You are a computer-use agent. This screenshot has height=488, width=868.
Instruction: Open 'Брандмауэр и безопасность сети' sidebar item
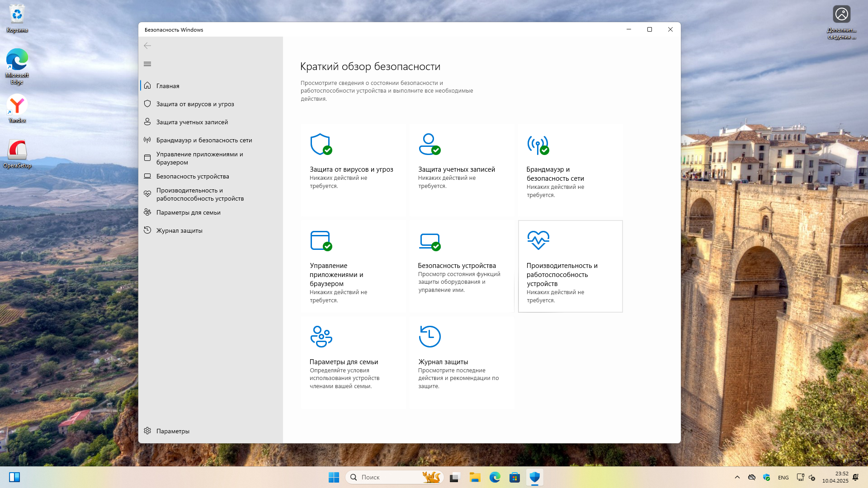tap(204, 140)
